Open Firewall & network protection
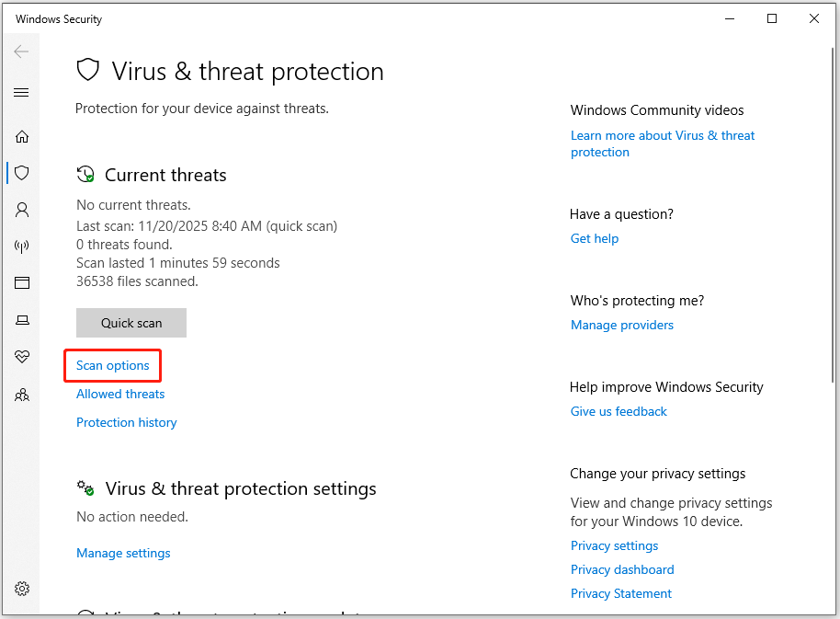This screenshot has width=840, height=619. pos(22,246)
